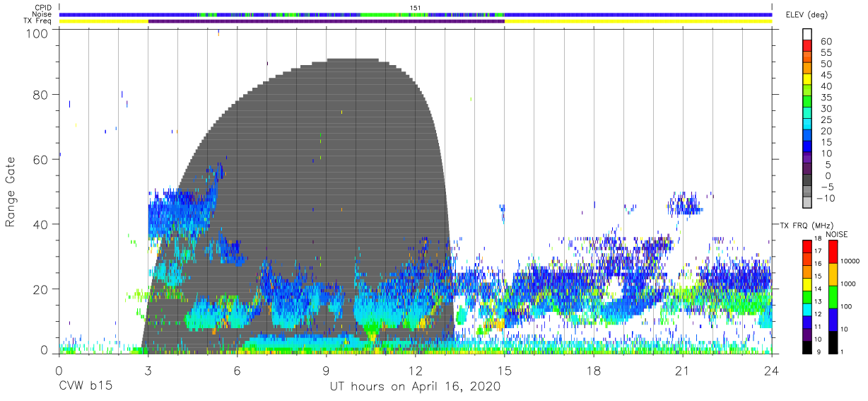Screen dimensions: 868x401
Task: Click the '25' label on ELEV color bar
Action: (826, 120)
